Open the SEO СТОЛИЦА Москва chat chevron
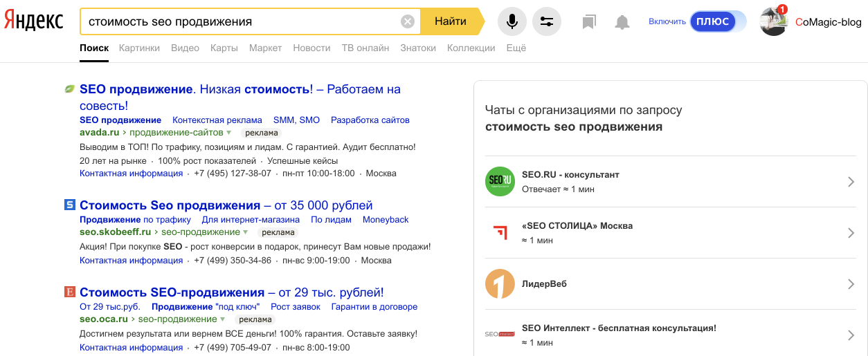868x356 pixels. click(x=851, y=233)
